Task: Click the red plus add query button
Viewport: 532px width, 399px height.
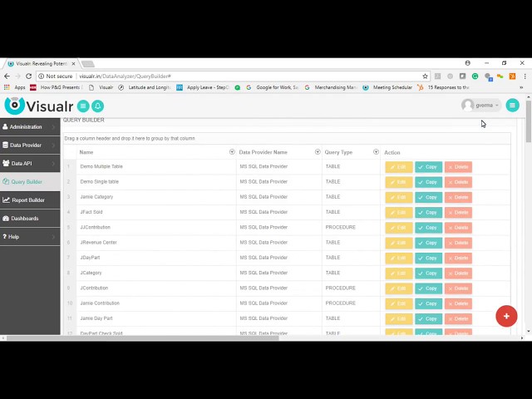Action: pyautogui.click(x=506, y=316)
